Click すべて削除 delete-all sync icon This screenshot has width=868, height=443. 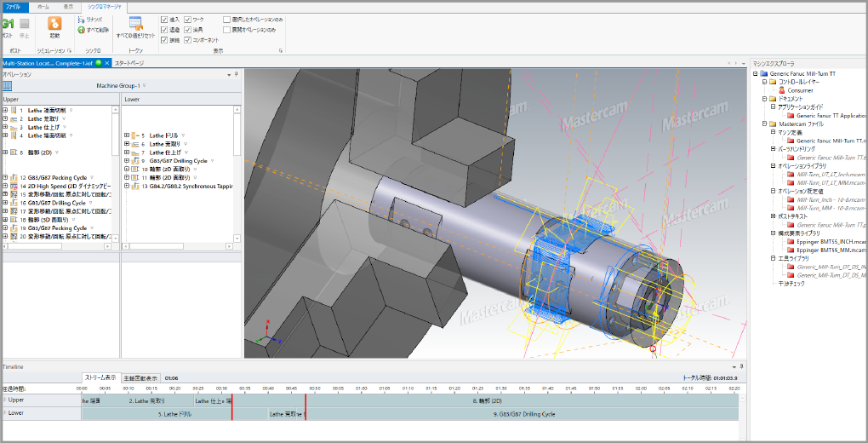coord(81,29)
